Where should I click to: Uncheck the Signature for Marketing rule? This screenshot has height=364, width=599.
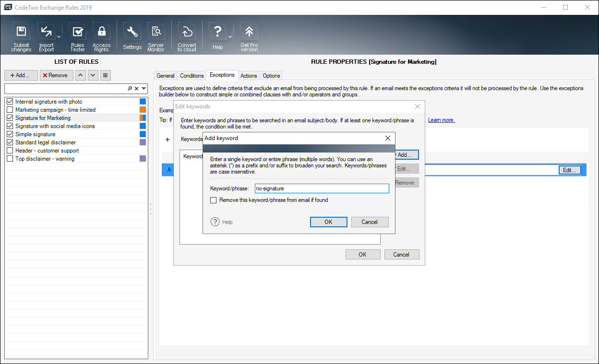10,118
